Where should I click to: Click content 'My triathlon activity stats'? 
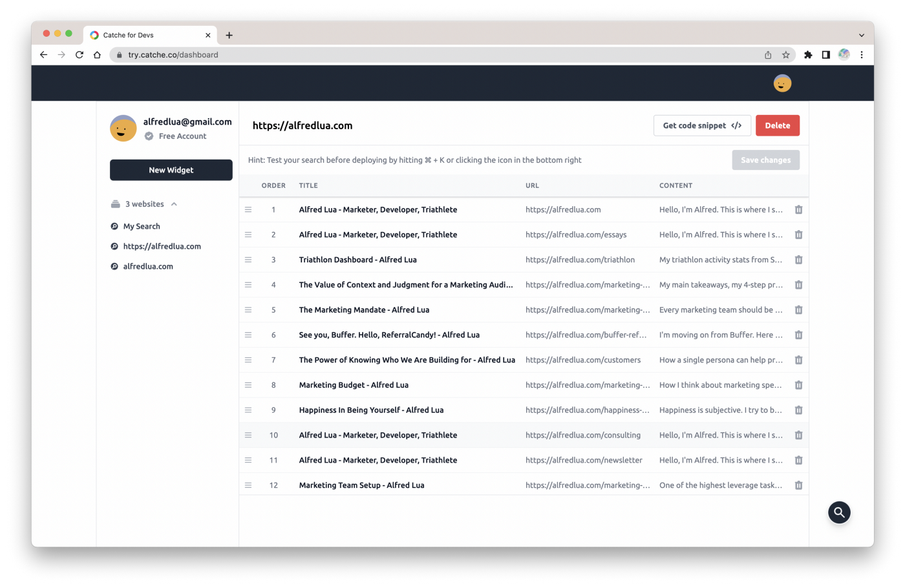click(721, 260)
